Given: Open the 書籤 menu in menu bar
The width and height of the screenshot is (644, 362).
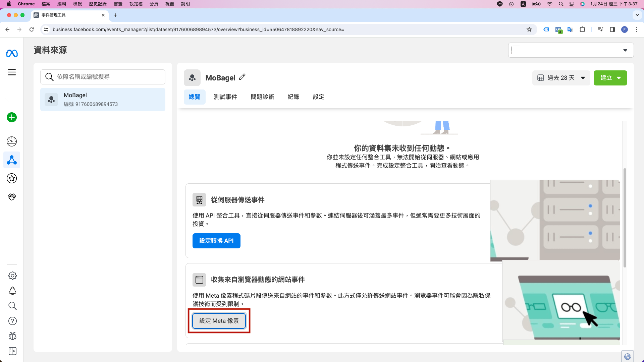Looking at the screenshot, I should (x=118, y=4).
